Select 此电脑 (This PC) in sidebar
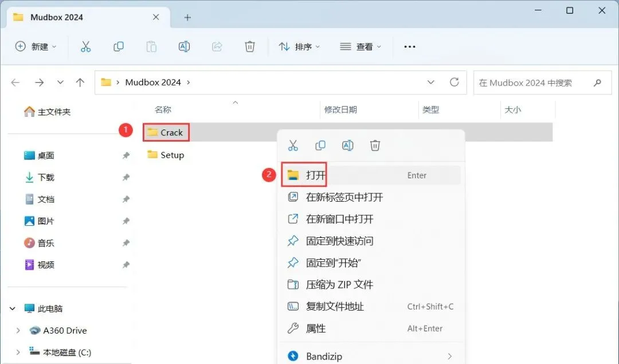 point(44,308)
